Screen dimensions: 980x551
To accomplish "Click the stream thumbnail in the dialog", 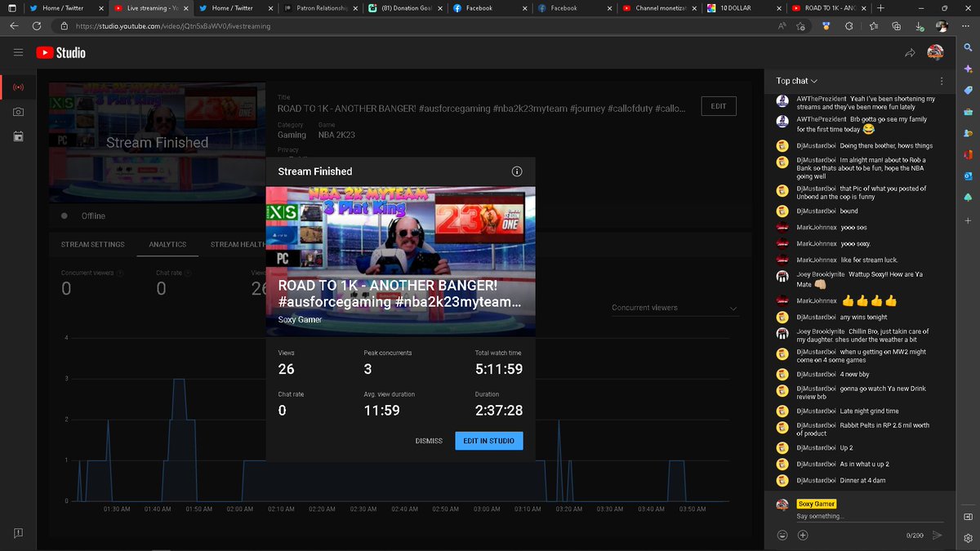I will [x=400, y=261].
